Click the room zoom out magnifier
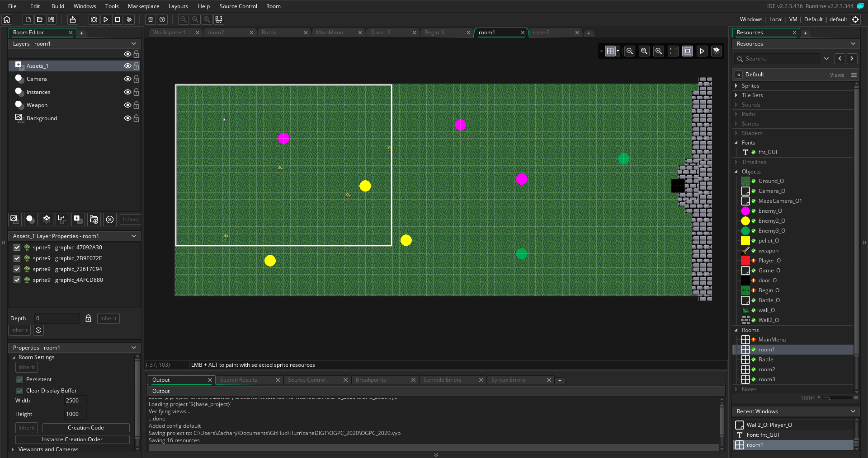868x458 pixels. (629, 51)
